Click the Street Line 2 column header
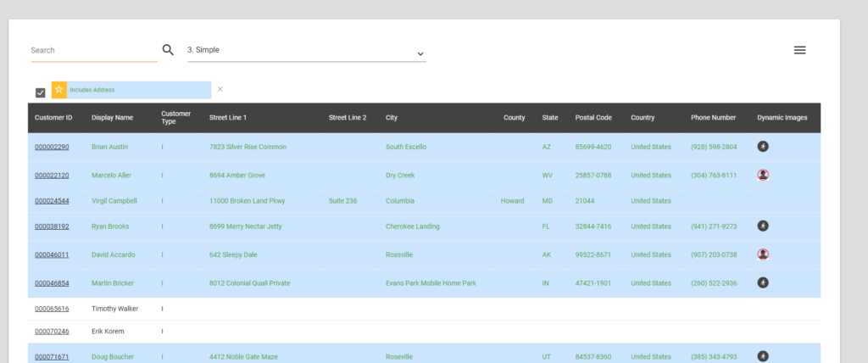This screenshot has width=868, height=363. click(347, 118)
